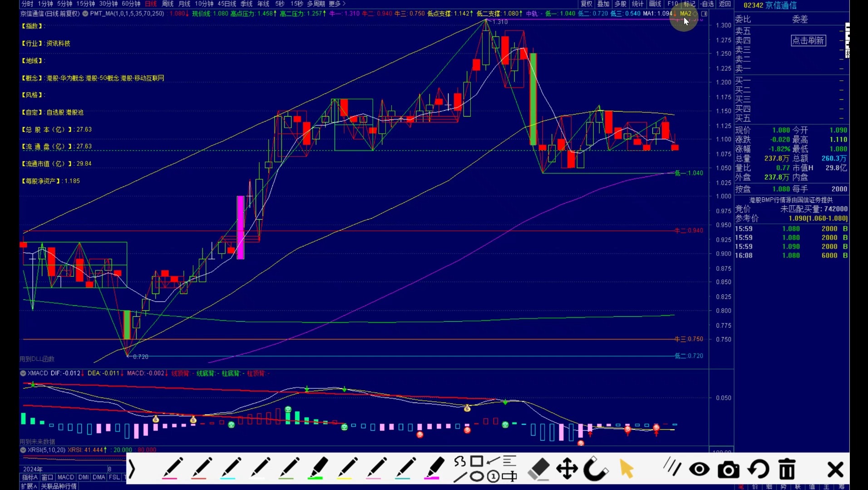
Task: Select the light pink pen
Action: (x=375, y=468)
